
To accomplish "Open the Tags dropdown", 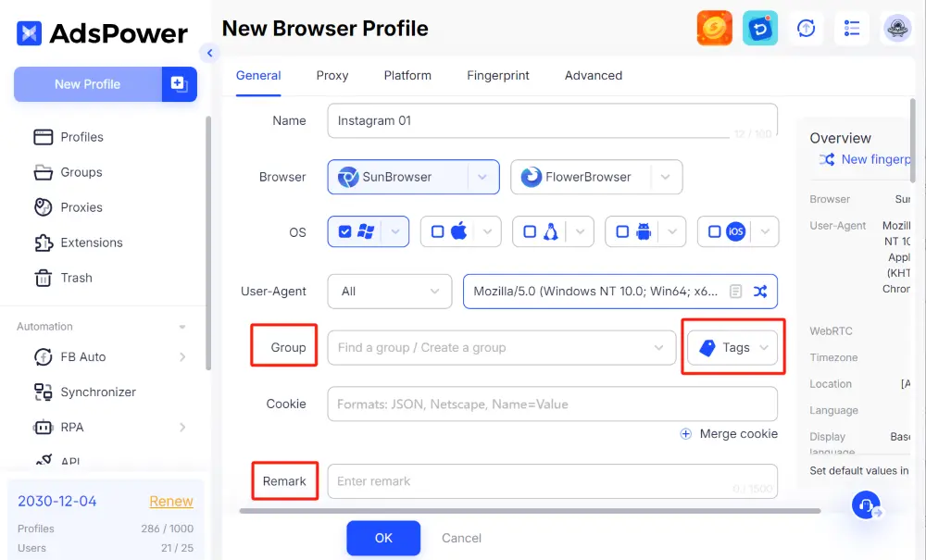I will tap(732, 347).
